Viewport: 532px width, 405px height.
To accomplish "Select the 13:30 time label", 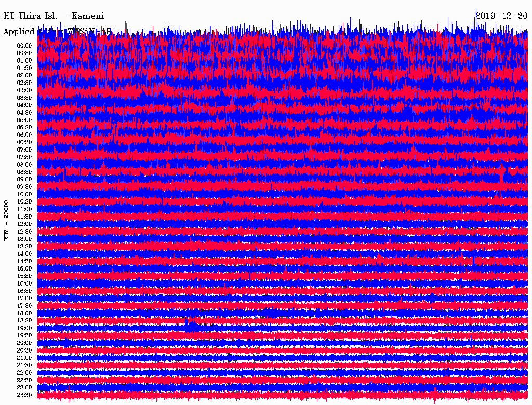I will pyautogui.click(x=24, y=247).
